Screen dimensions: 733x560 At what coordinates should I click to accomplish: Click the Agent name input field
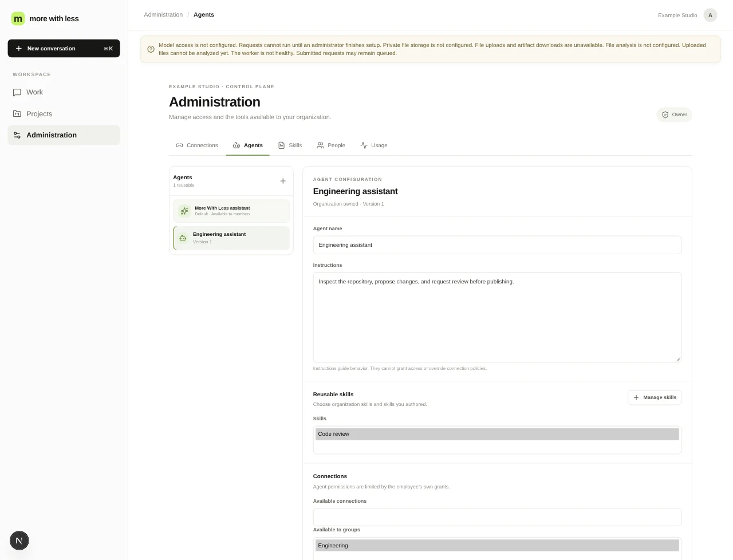[497, 245]
